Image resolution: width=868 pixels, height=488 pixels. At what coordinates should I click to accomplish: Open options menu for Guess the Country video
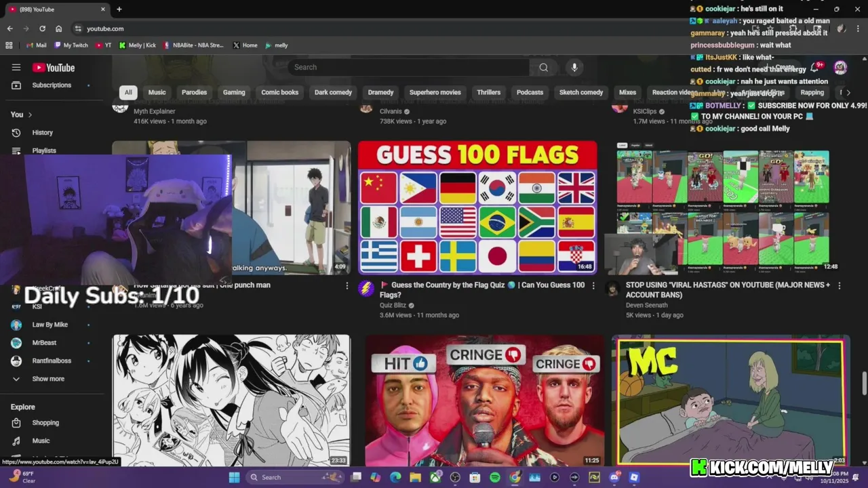coord(593,286)
